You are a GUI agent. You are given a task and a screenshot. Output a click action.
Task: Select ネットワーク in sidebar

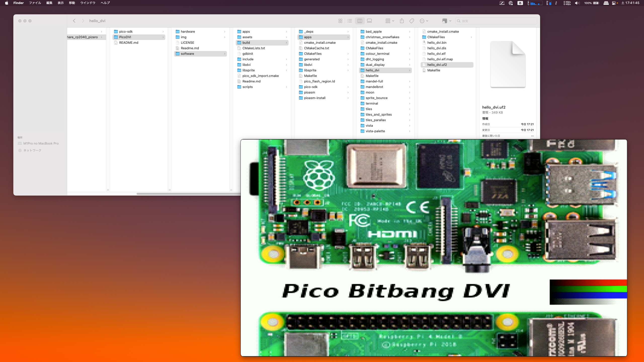pos(32,150)
